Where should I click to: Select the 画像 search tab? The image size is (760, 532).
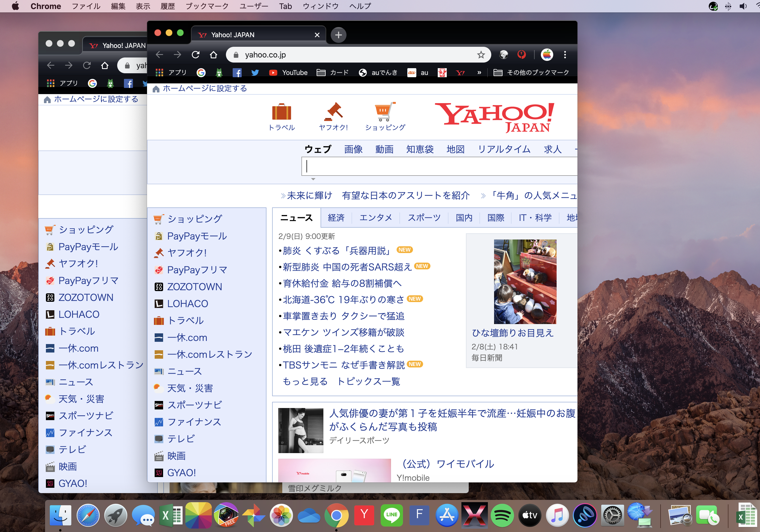click(353, 149)
